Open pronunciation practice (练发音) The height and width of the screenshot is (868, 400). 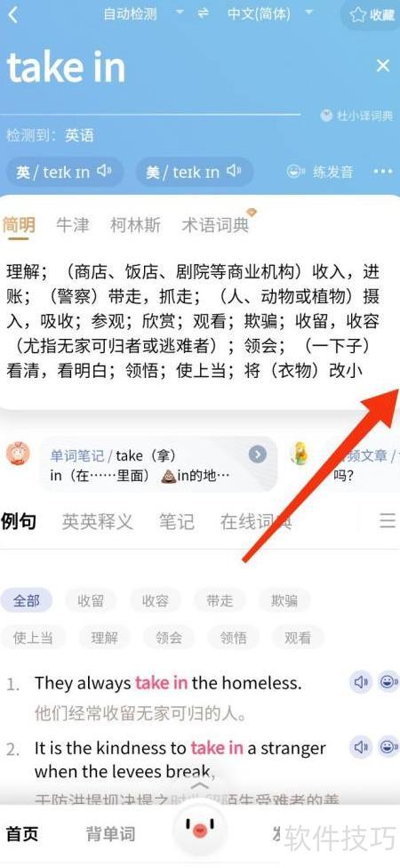pos(320,173)
